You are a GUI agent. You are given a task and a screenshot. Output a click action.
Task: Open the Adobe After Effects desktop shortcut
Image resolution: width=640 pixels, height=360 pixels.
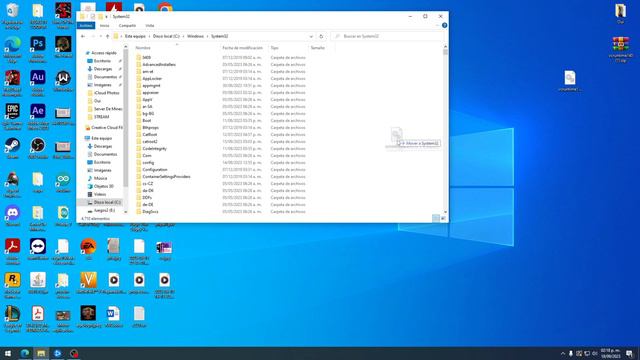38,111
